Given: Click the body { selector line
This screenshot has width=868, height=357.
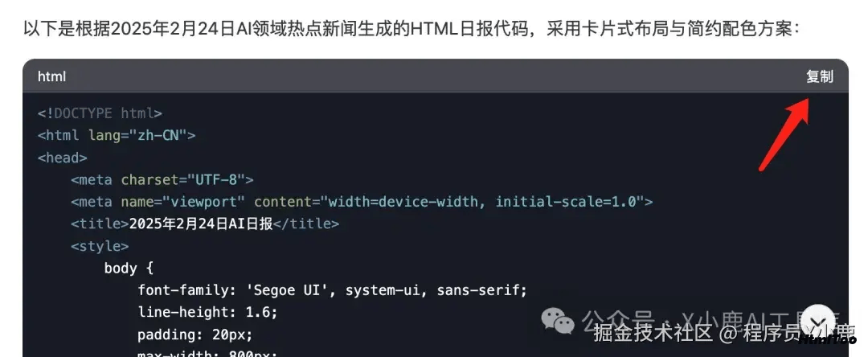Looking at the screenshot, I should click(129, 269).
